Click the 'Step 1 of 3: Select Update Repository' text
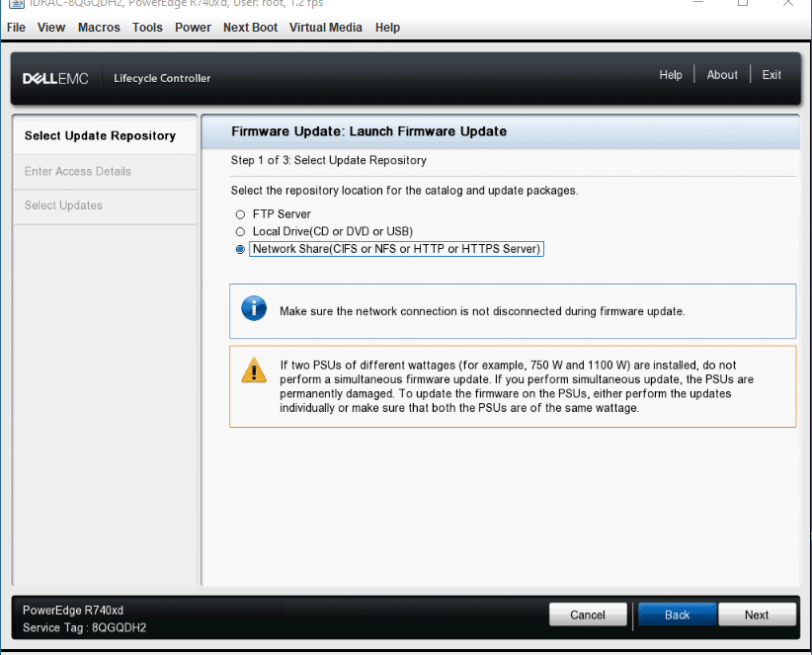The height and width of the screenshot is (655, 812). point(329,160)
